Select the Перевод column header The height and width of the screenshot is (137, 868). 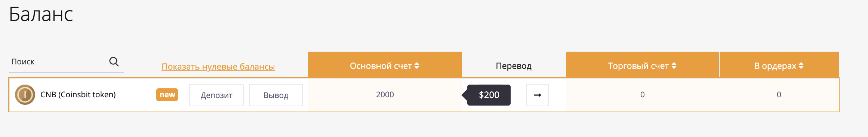(514, 66)
